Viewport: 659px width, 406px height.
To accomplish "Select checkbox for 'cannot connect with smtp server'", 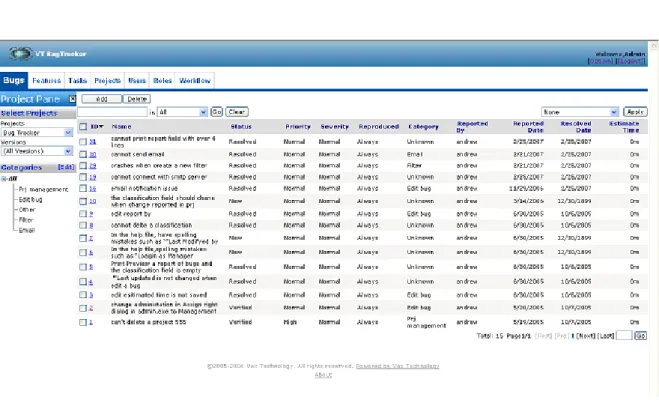I will tap(83, 177).
